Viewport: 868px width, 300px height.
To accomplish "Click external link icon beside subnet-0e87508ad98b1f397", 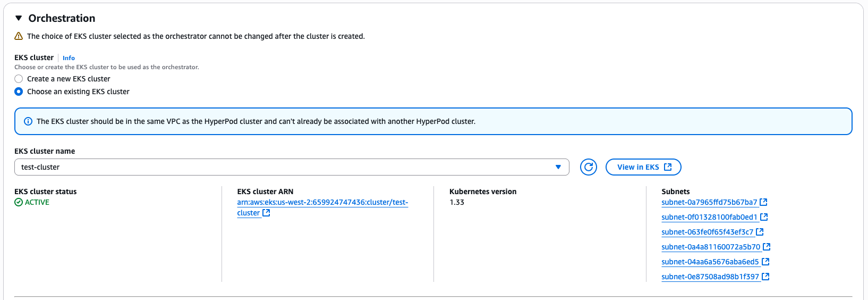I will pyautogui.click(x=765, y=277).
